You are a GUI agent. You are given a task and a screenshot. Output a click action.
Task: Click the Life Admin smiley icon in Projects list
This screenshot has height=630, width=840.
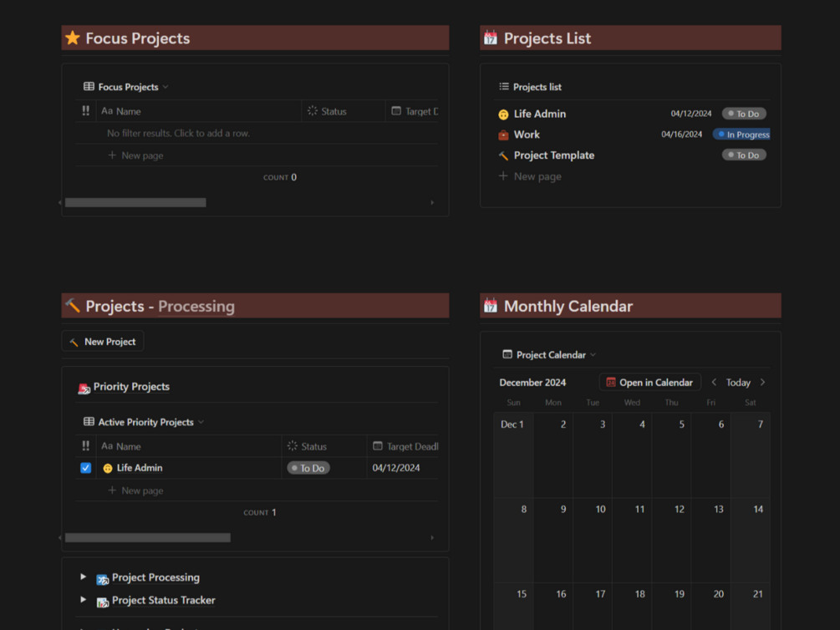[x=503, y=114]
